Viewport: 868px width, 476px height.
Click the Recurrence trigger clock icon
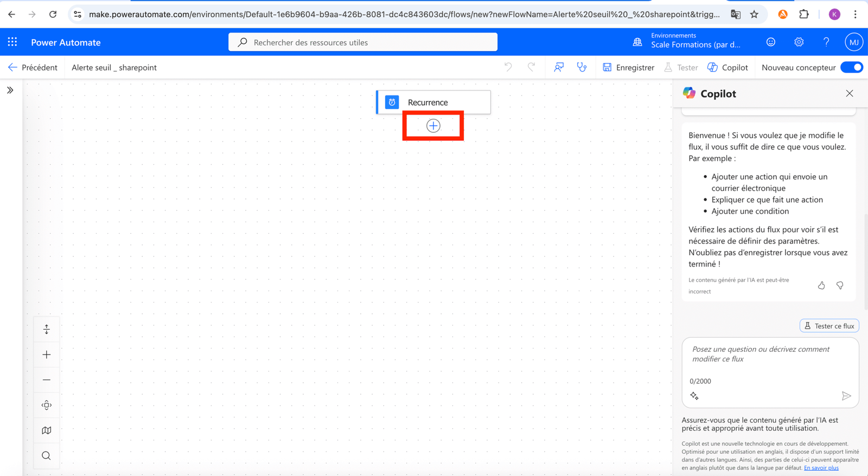392,102
